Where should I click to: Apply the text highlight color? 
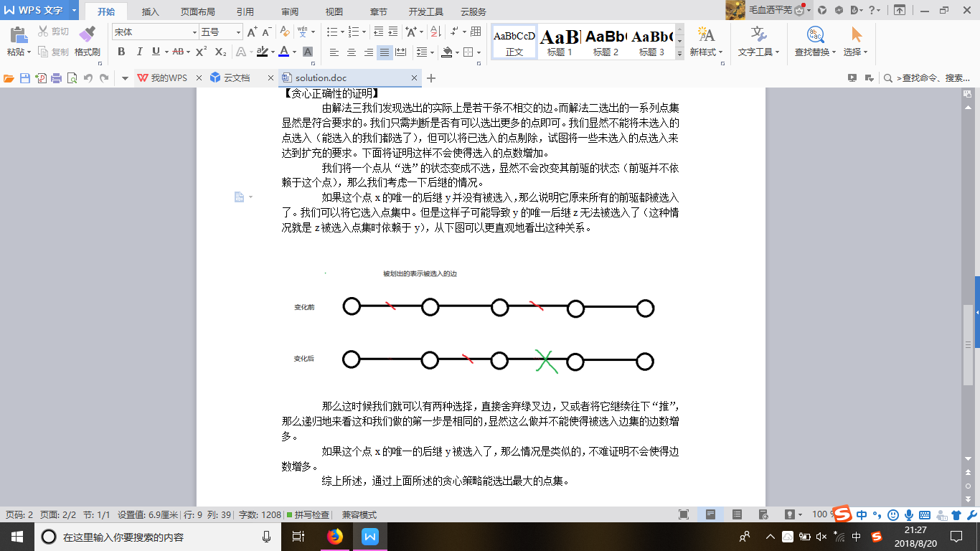(x=262, y=52)
